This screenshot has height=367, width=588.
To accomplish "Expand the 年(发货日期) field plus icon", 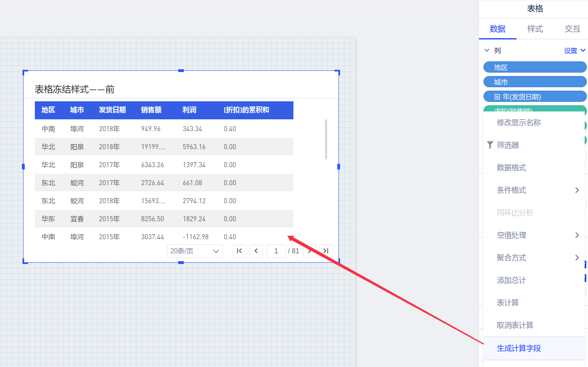I will pos(497,97).
